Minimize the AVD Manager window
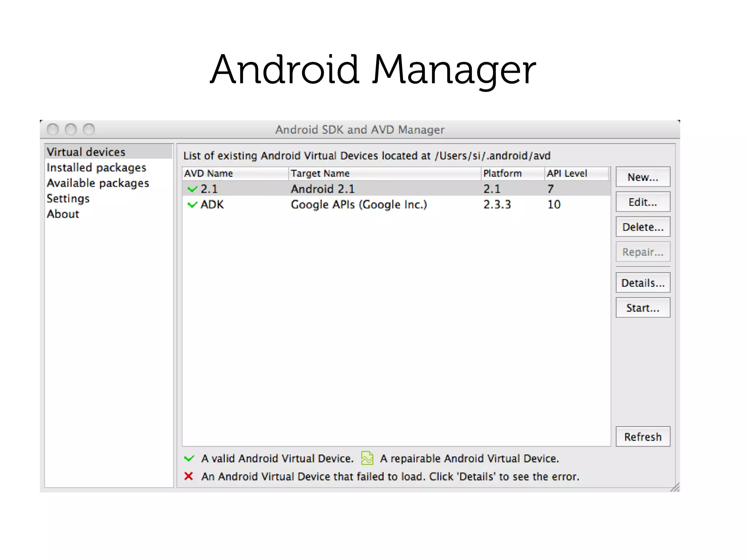The height and width of the screenshot is (560, 747). 71,129
